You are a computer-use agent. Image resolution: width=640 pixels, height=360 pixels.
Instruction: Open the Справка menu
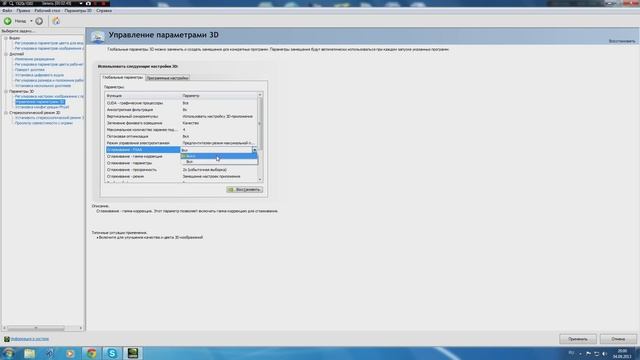[x=104, y=11]
